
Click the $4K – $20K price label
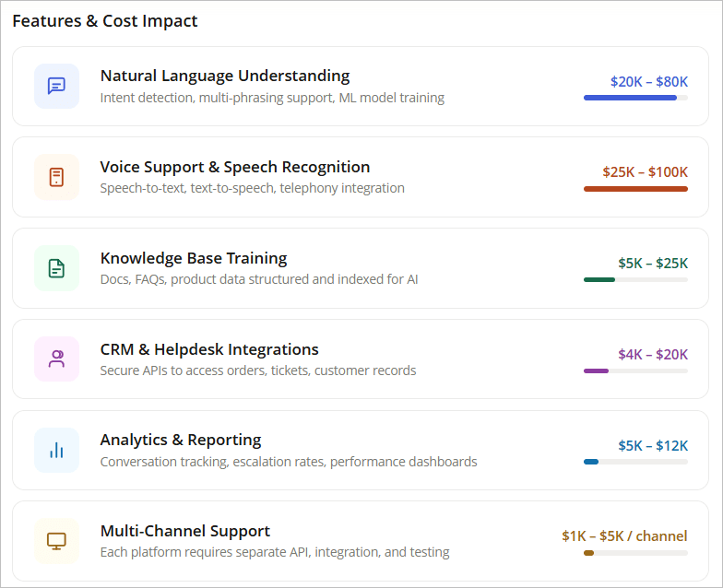click(653, 354)
